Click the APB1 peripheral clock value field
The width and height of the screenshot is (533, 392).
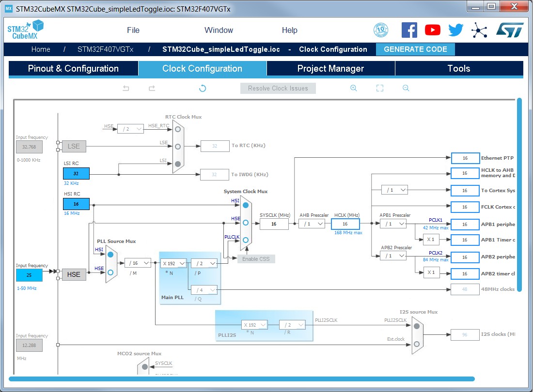tap(465, 225)
